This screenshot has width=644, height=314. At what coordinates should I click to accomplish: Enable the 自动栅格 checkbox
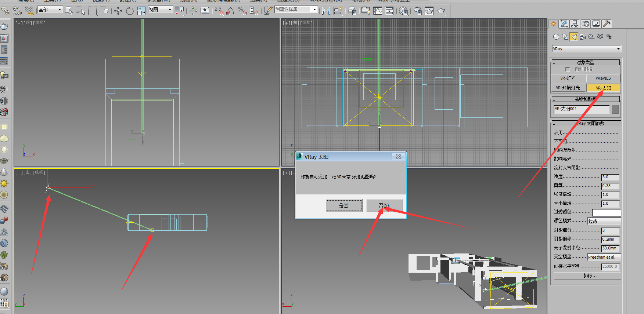click(568, 69)
